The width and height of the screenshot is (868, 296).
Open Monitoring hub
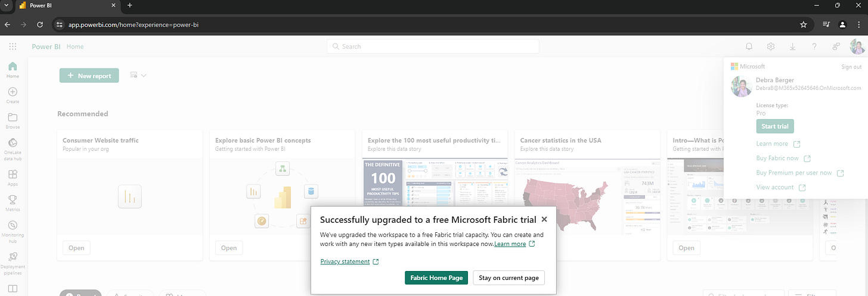[x=13, y=232]
